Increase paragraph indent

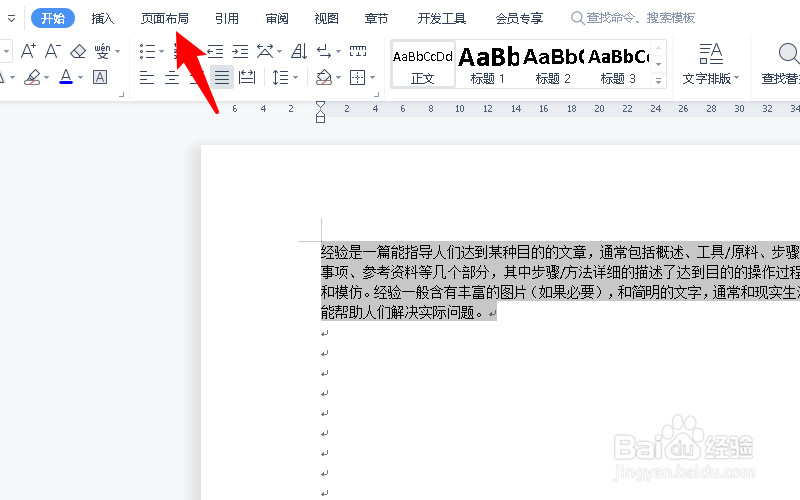(240, 51)
